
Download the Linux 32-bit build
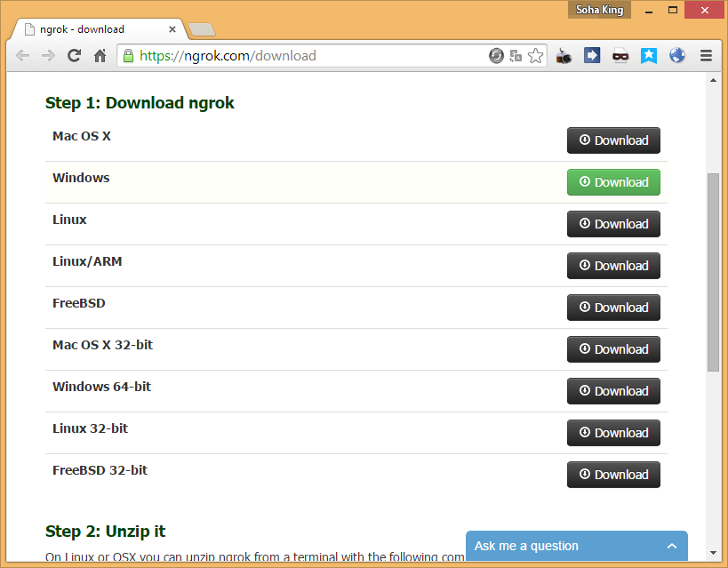(x=613, y=433)
